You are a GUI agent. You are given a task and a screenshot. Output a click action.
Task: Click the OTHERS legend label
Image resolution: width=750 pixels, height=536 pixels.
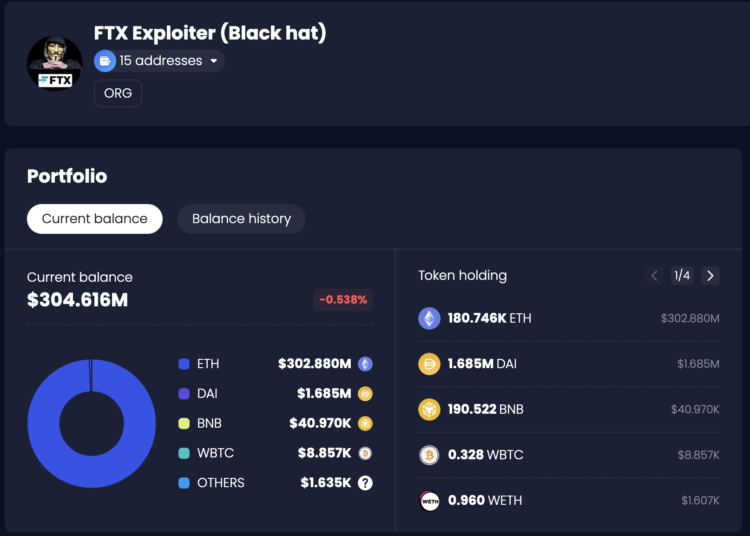(221, 483)
